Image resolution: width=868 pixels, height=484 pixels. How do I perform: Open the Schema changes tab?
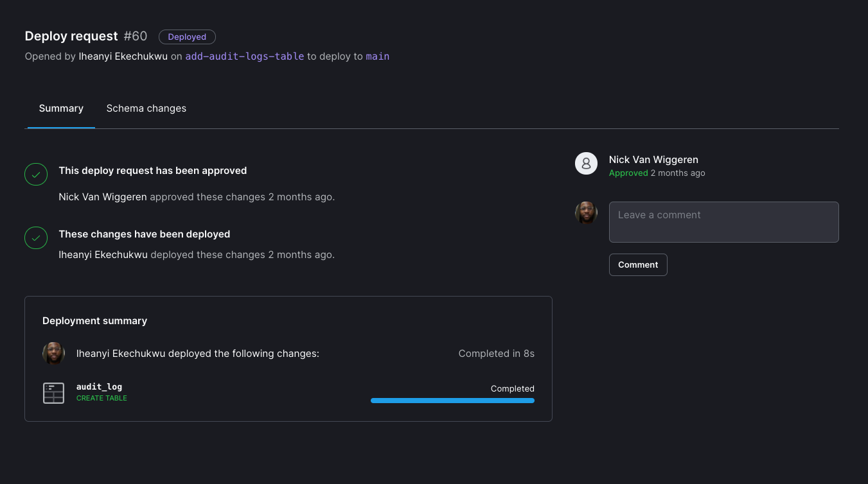146,108
